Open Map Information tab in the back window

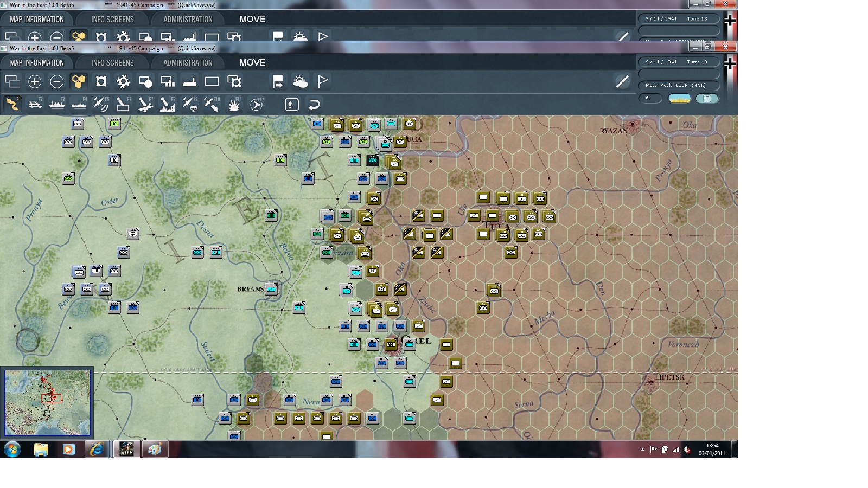click(x=37, y=20)
